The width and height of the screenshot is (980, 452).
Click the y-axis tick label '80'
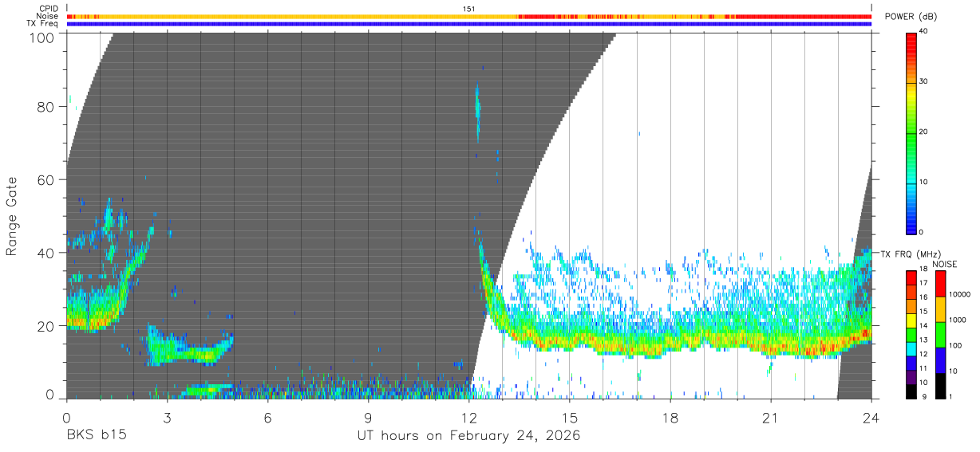(46, 107)
